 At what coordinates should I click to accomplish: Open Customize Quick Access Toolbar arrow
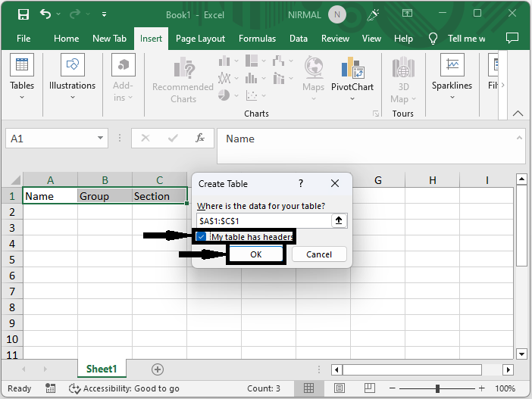click(104, 14)
